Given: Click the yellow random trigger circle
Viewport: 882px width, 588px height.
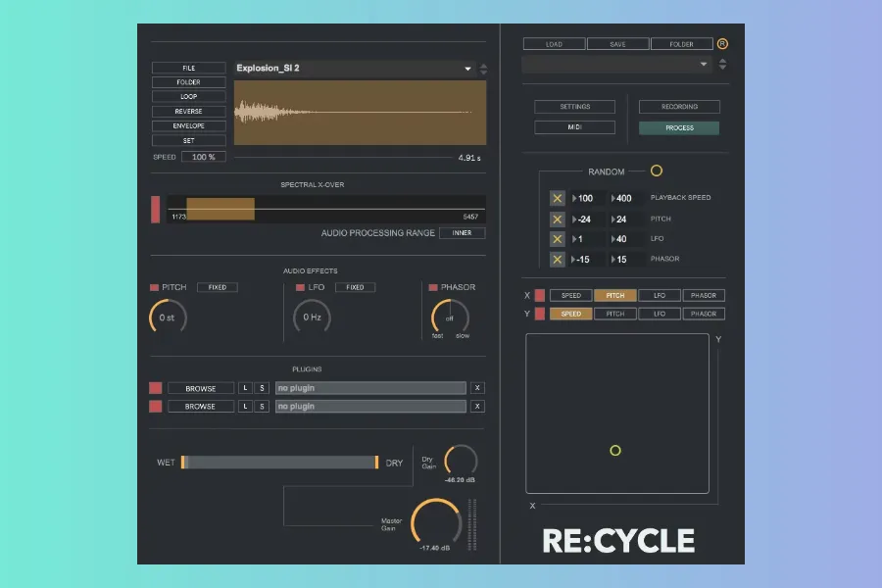Looking at the screenshot, I should [x=657, y=171].
